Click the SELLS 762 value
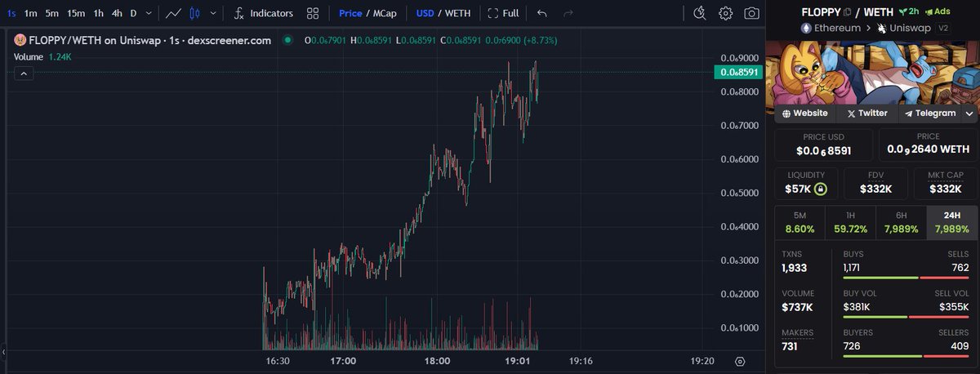 coord(960,268)
